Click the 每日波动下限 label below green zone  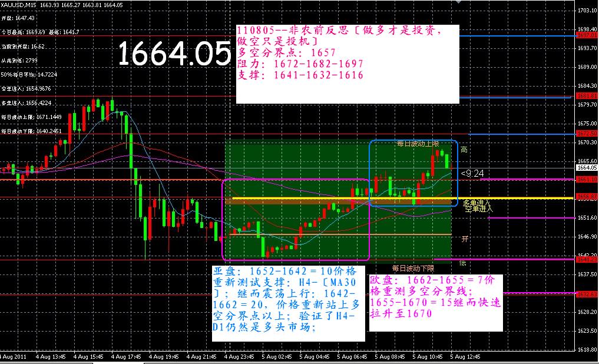pyautogui.click(x=408, y=268)
